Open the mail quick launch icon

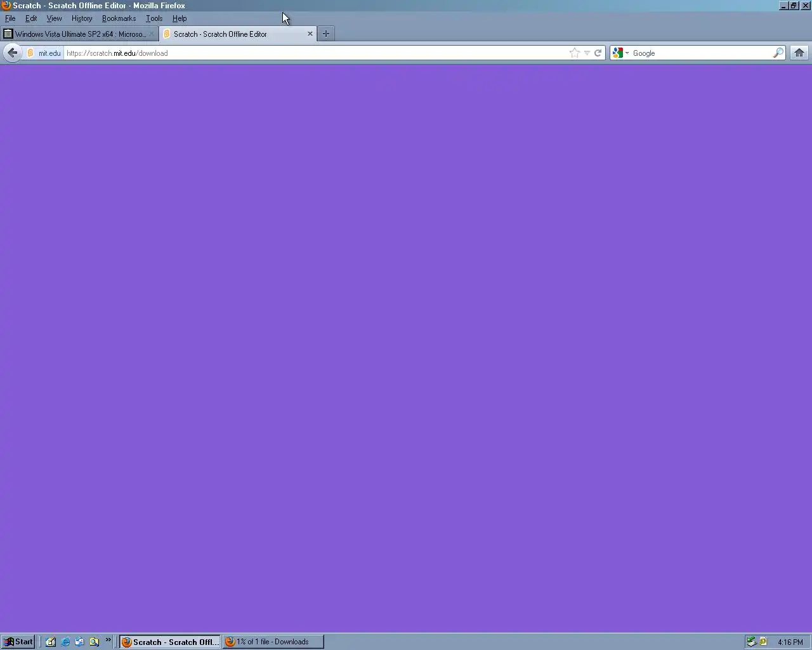point(79,642)
